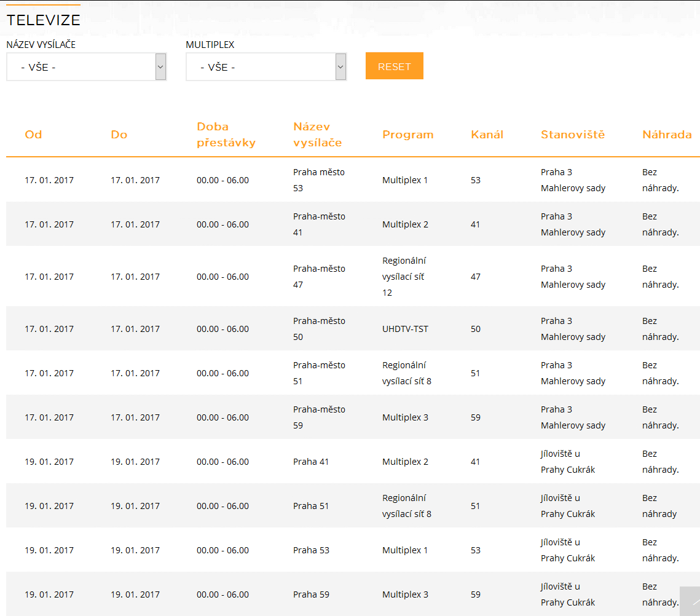Viewport: 700px width, 616px height.
Task: Click Kanál 53 in the Praha město 53 row
Action: (476, 180)
